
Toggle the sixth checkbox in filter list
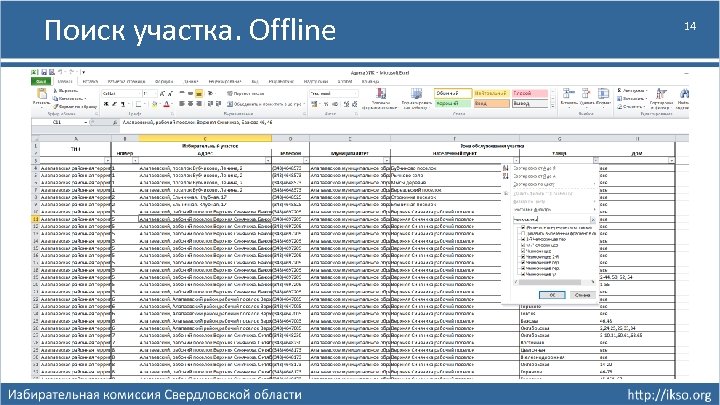pyautogui.click(x=523, y=257)
